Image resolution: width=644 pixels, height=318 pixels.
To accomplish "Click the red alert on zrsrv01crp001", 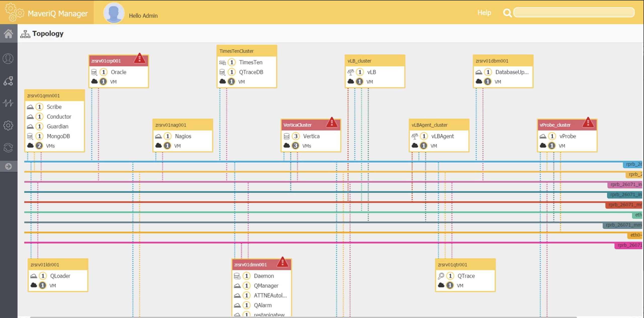I will click(x=140, y=58).
